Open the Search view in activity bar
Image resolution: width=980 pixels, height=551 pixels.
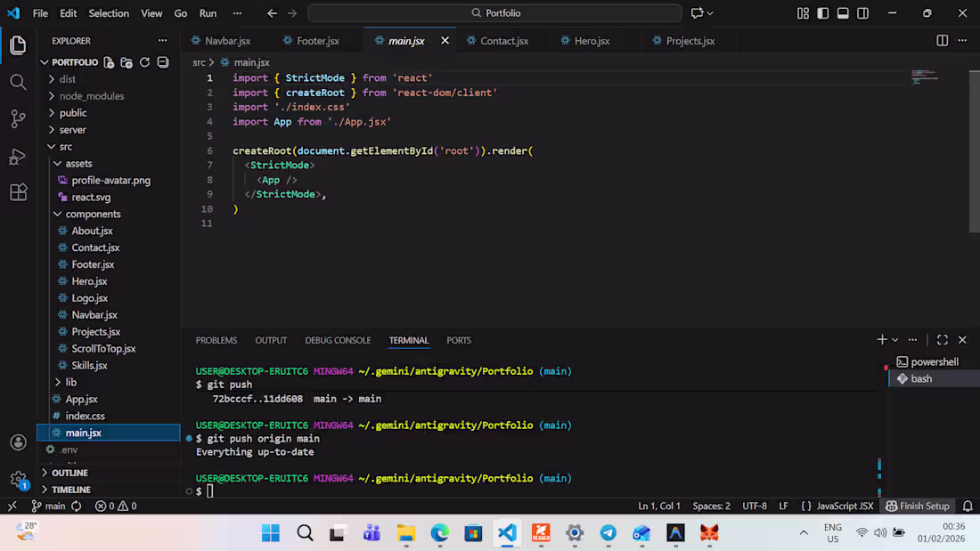pos(18,82)
